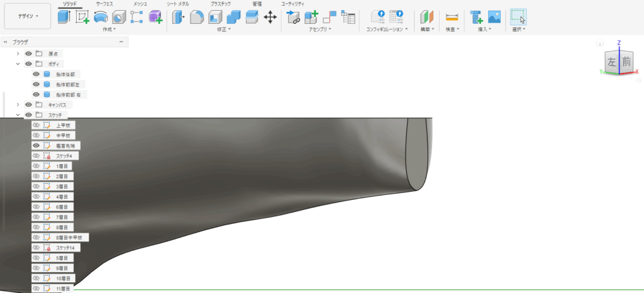Hide the ボディ folder via eye icon
The height and width of the screenshot is (293, 644).
click(x=28, y=64)
